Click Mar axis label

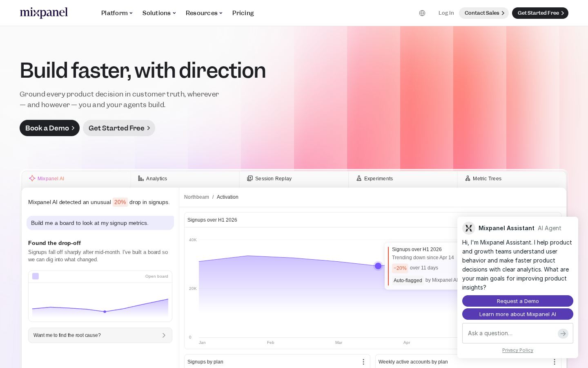(339, 343)
